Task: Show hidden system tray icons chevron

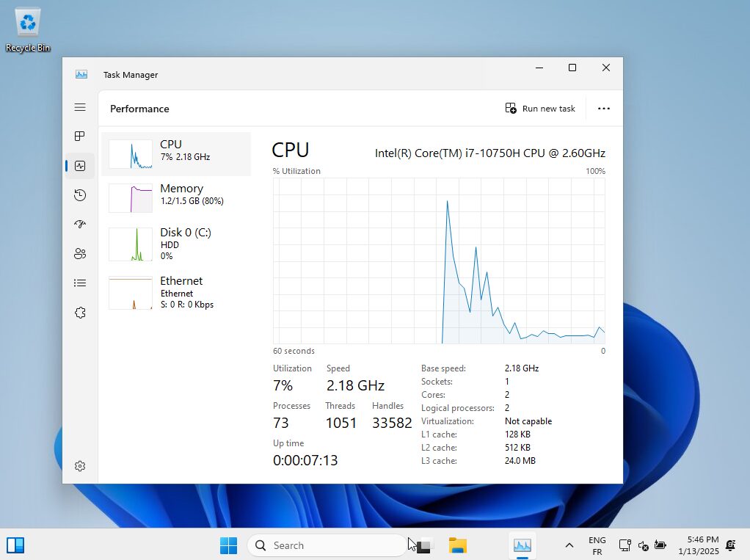Action: pos(569,545)
